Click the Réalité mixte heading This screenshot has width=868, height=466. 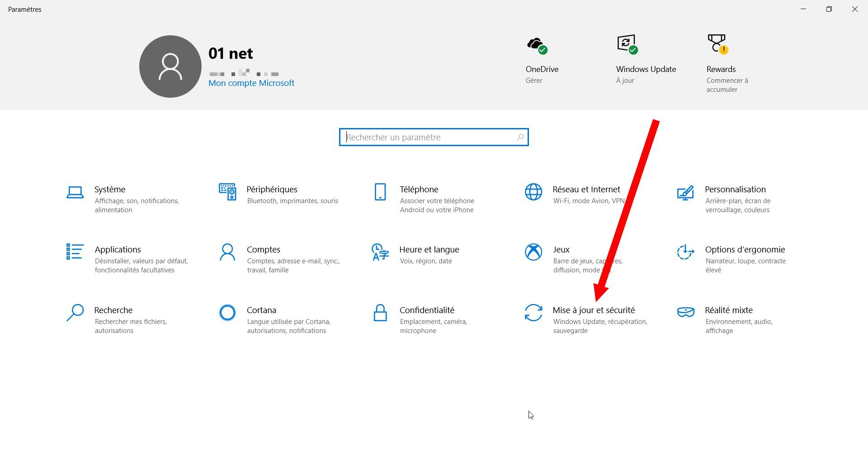point(729,310)
